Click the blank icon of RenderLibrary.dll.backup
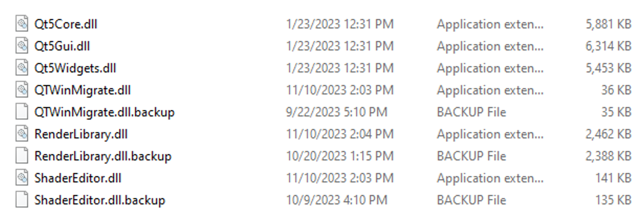The height and width of the screenshot is (216, 644). [x=22, y=156]
